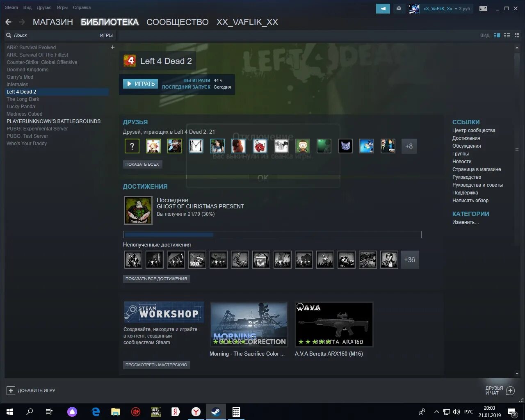Click the achievements progress bar
This screenshot has height=420, width=525.
272,235
